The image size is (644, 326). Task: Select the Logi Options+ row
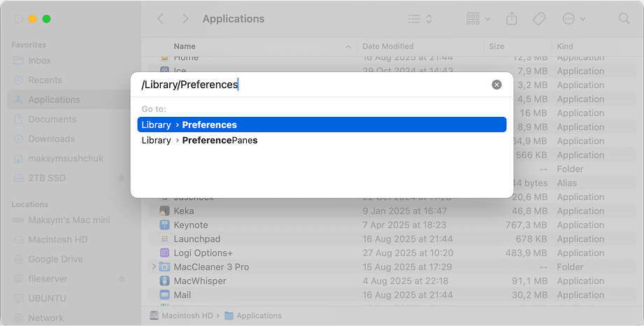tap(392, 253)
